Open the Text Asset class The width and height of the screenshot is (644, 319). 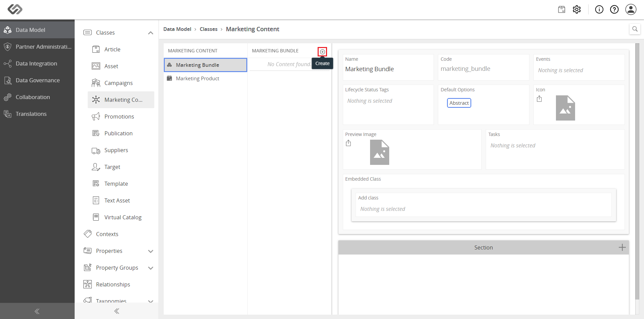[121, 200]
